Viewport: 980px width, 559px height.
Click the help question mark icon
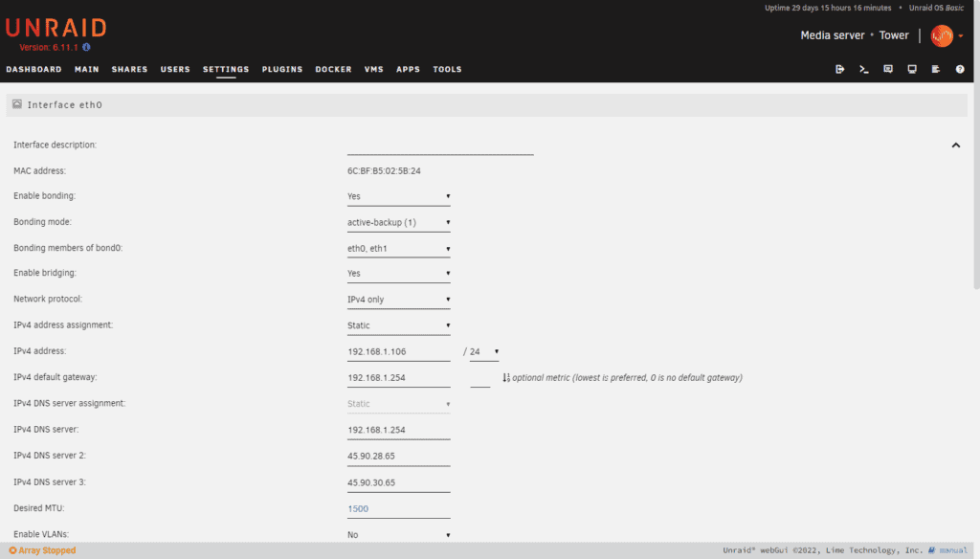(x=960, y=69)
